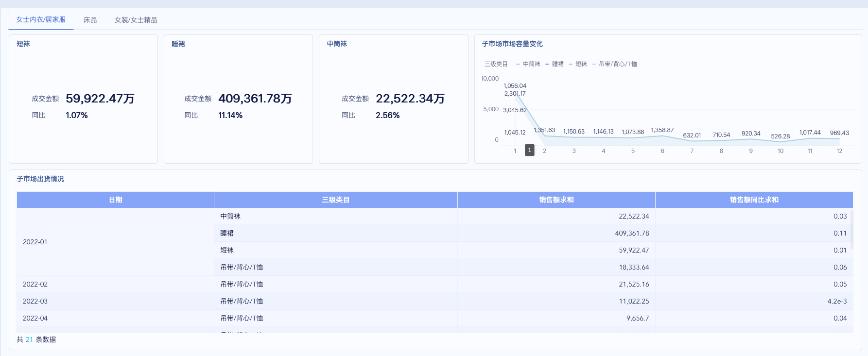
Task: Sort by the 销售额求和 column header
Action: click(x=556, y=200)
